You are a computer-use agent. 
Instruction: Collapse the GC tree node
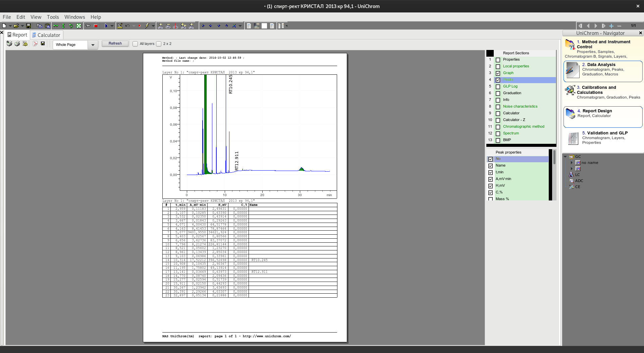click(x=565, y=157)
